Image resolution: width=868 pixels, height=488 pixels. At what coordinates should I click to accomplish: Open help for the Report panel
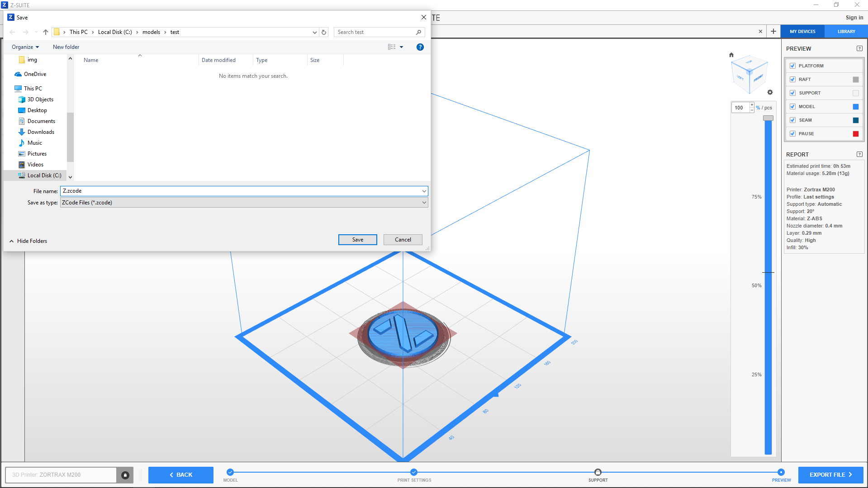coord(859,154)
